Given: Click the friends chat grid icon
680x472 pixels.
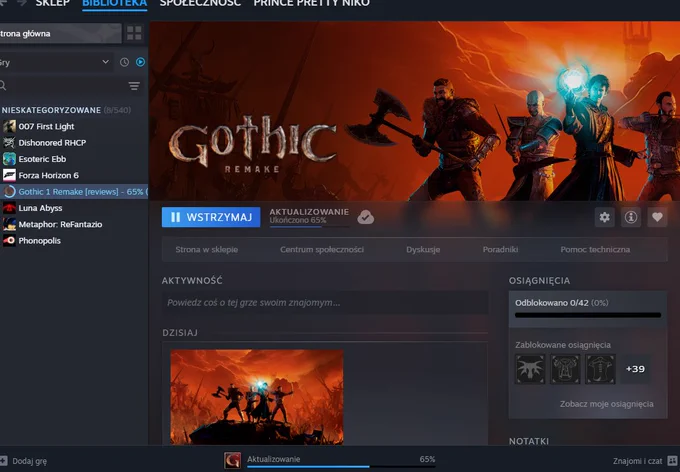Looking at the screenshot, I should [x=673, y=460].
